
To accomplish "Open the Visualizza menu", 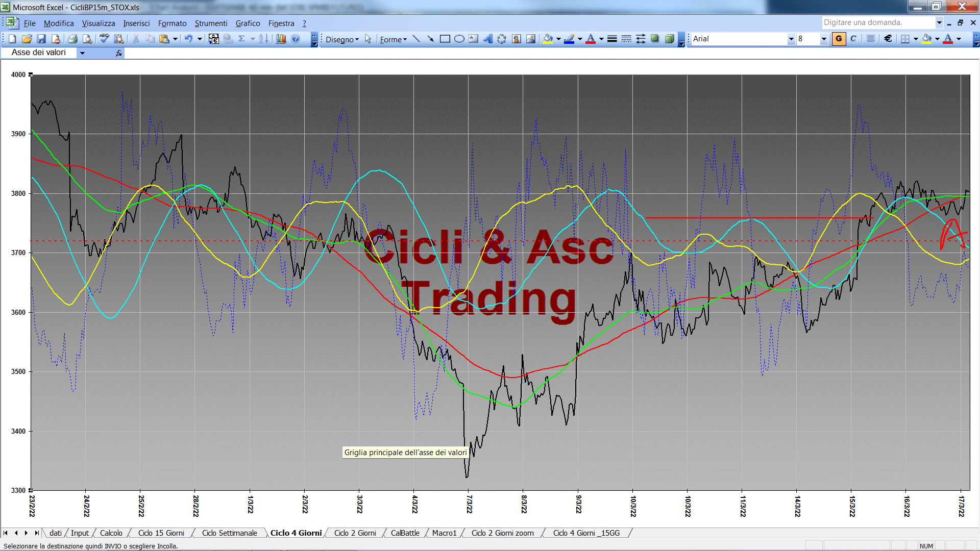I will pyautogui.click(x=99, y=23).
